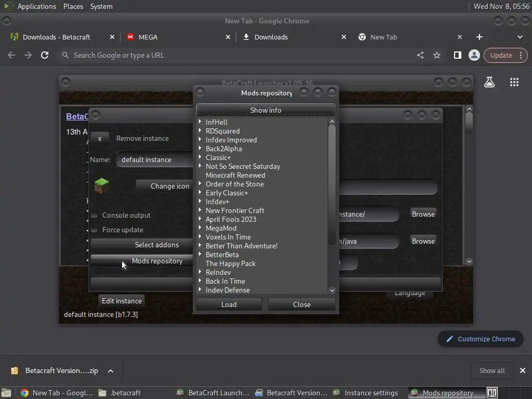Click the mods list vertical scrollbar thumb
Screen dimensions: 532x399
(x=332, y=185)
